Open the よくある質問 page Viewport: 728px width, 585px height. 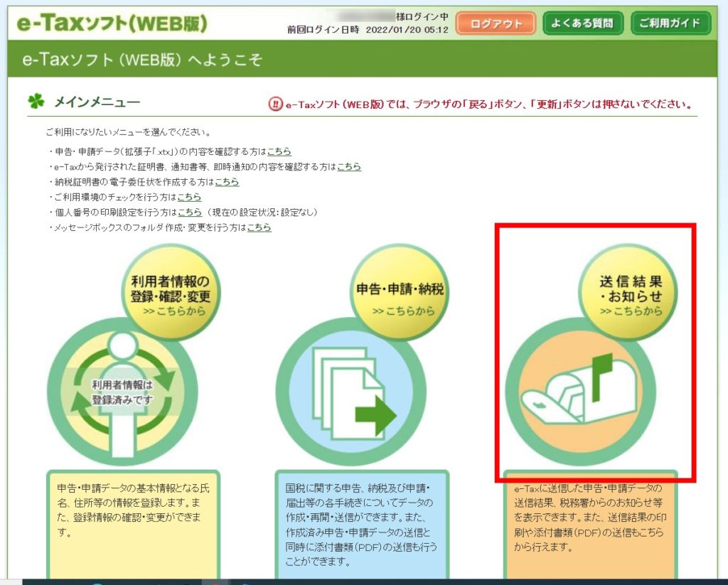click(582, 23)
